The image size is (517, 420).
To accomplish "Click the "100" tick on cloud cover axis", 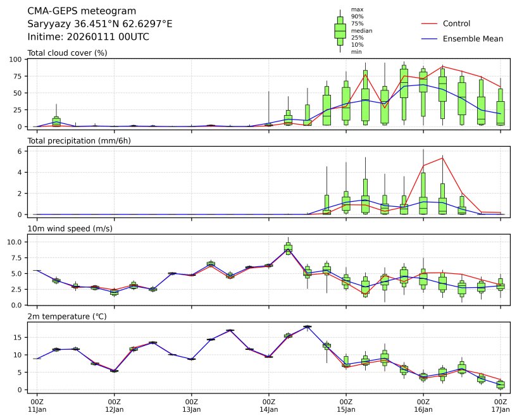I will 15,59.
